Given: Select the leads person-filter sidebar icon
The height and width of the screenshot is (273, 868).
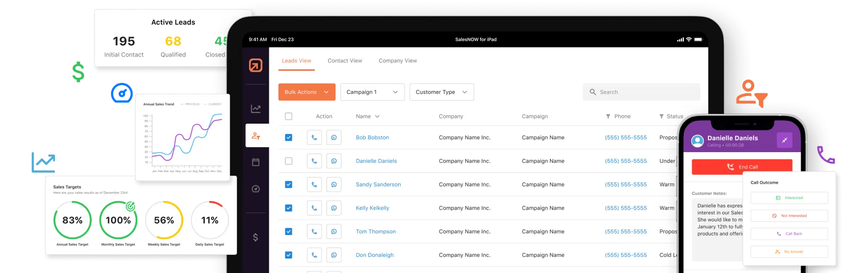Looking at the screenshot, I should (256, 135).
